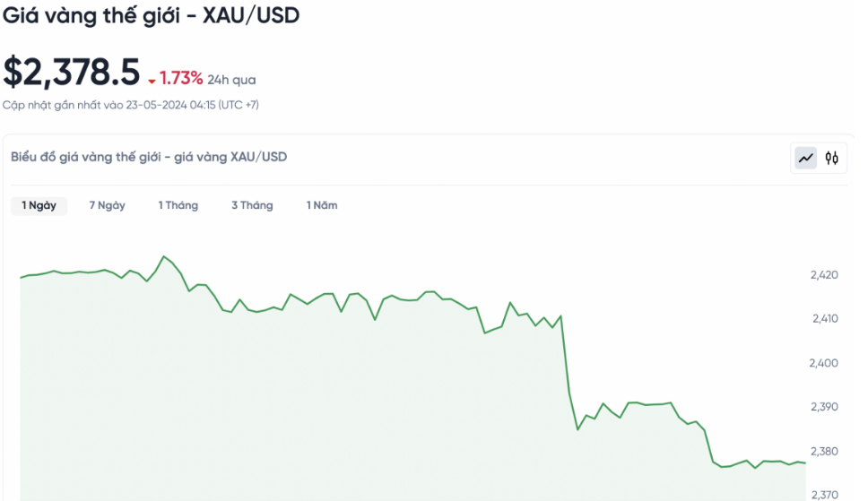Click the Cập nhật gần nhất timestamp text
The height and width of the screenshot is (501, 868).
click(131, 105)
